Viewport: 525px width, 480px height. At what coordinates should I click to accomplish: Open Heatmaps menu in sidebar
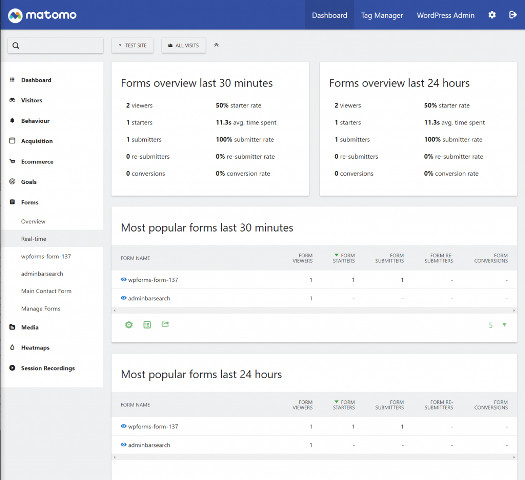point(35,348)
